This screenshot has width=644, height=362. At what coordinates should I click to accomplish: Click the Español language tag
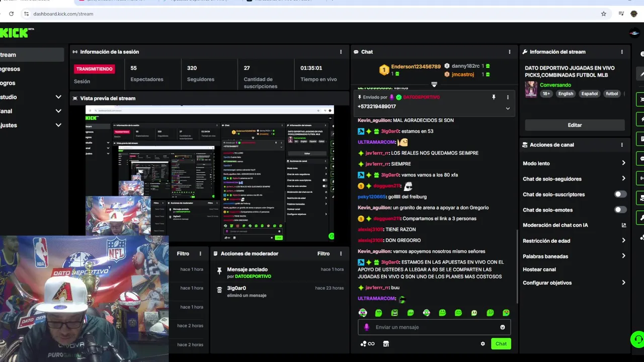tap(590, 94)
